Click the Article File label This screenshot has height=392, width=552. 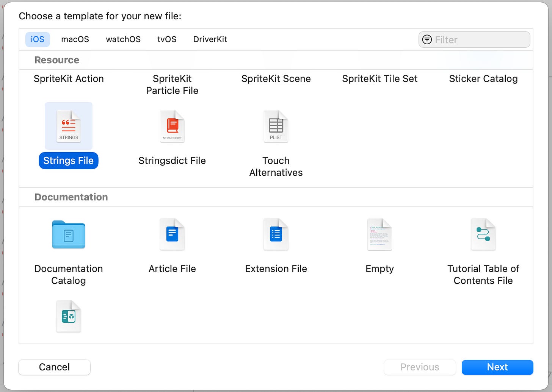(172, 269)
